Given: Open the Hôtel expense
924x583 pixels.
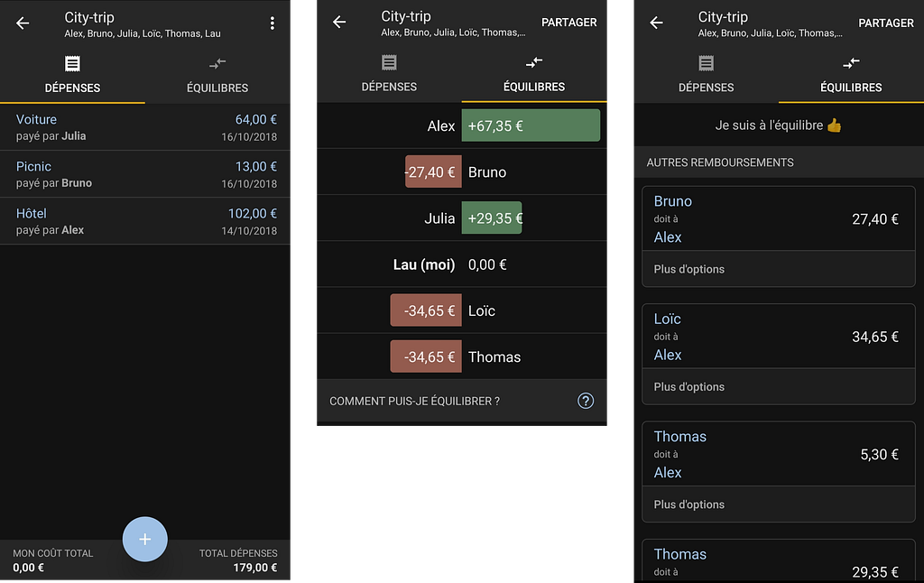Looking at the screenshot, I should [x=145, y=221].
